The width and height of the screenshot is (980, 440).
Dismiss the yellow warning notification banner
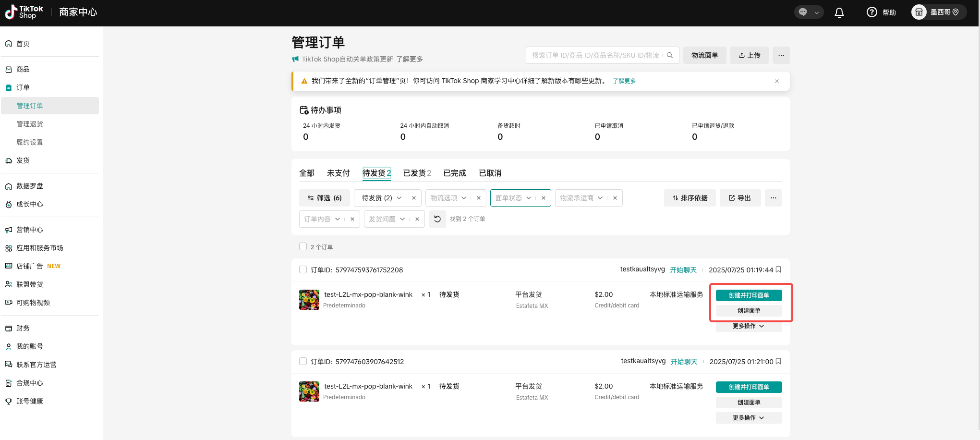(x=776, y=81)
